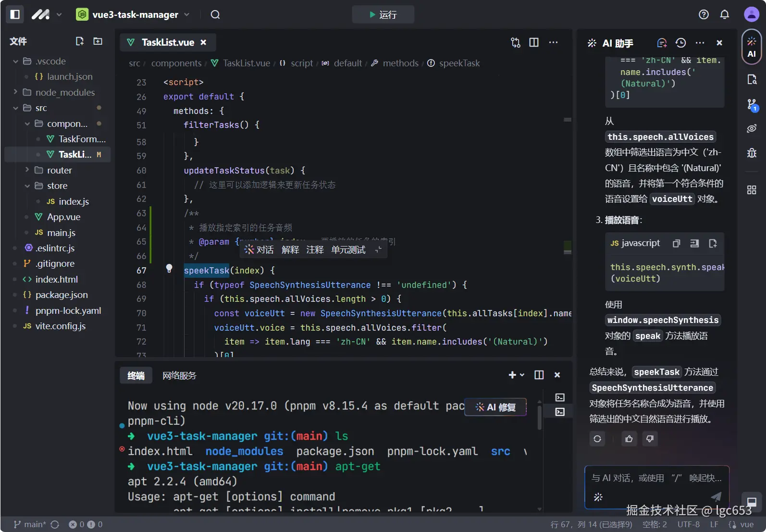This screenshot has height=532, width=766.
Task: Open the user profile avatar
Action: (752, 14)
